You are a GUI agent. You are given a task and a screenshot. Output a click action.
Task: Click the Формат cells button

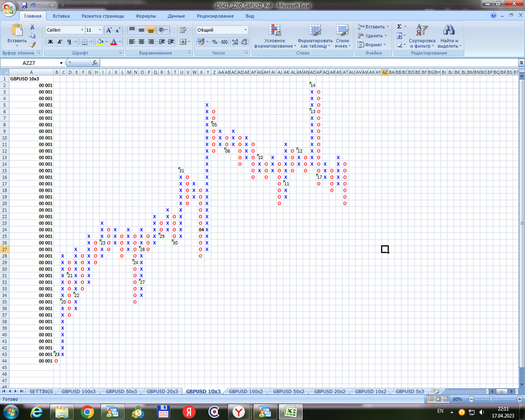point(372,44)
